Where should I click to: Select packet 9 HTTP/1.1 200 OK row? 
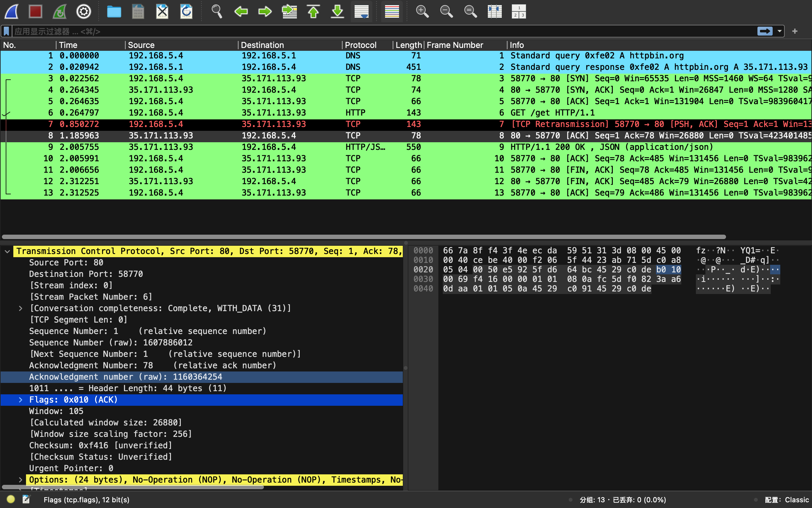[x=406, y=147]
